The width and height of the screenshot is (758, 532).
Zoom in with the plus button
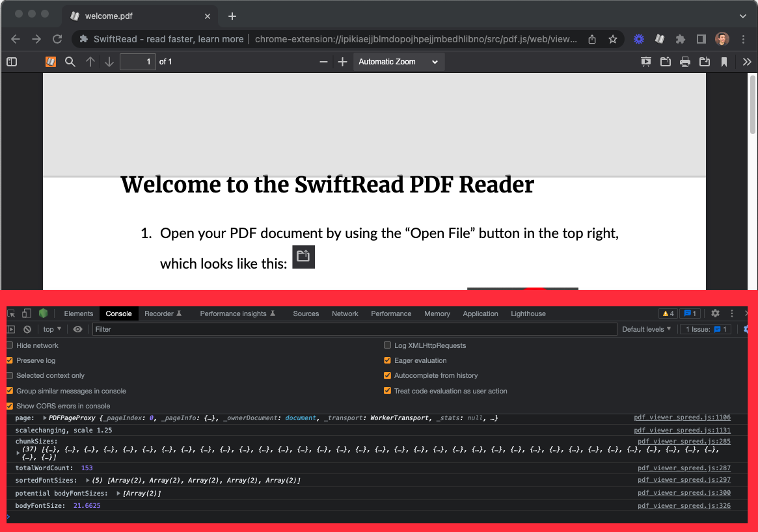[342, 62]
